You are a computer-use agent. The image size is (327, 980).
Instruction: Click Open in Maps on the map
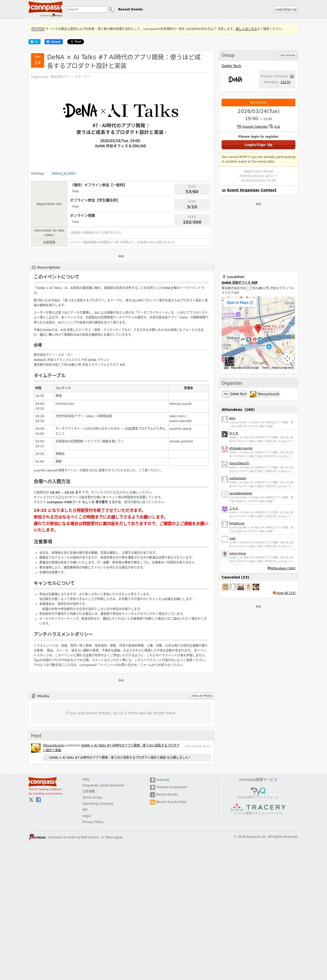[240, 303]
